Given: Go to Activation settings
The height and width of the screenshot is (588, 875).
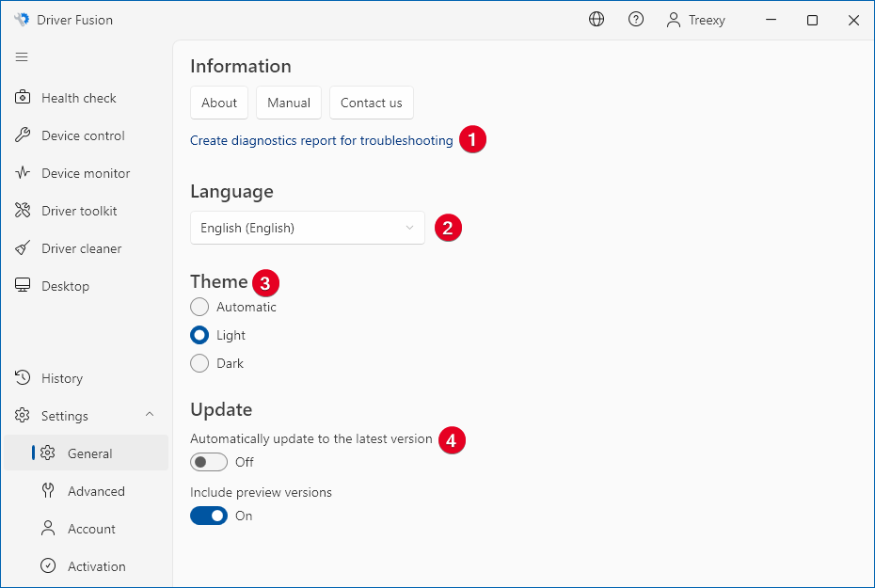Looking at the screenshot, I should pos(87,566).
